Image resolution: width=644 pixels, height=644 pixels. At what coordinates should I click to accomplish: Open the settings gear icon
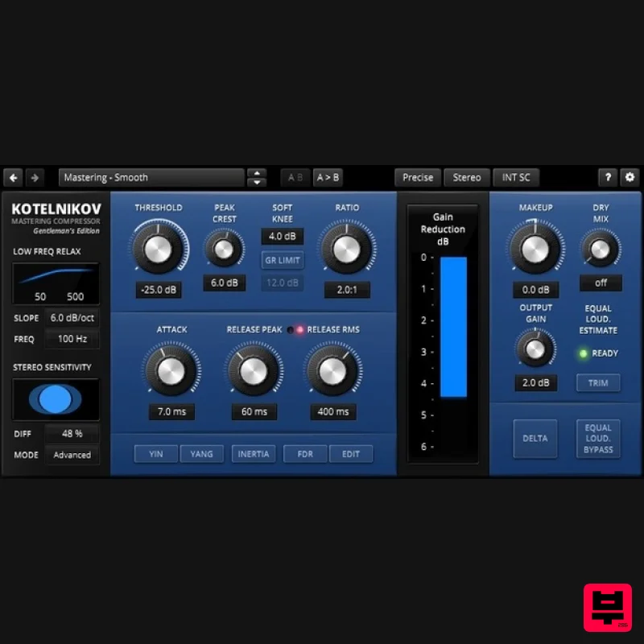pyautogui.click(x=630, y=178)
